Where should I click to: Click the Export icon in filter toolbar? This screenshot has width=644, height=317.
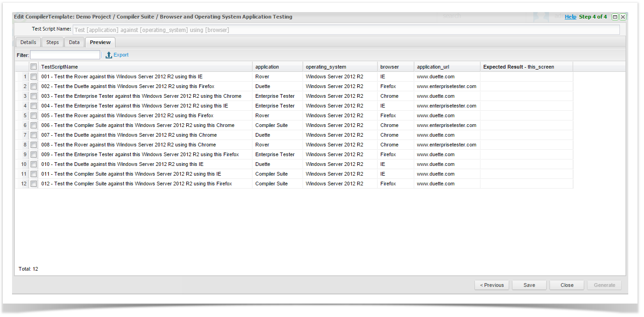click(109, 55)
